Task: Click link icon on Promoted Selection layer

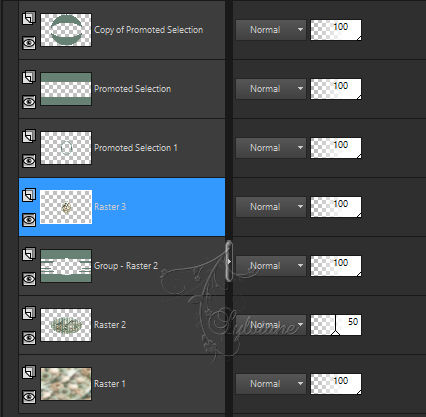Action: 29,77
